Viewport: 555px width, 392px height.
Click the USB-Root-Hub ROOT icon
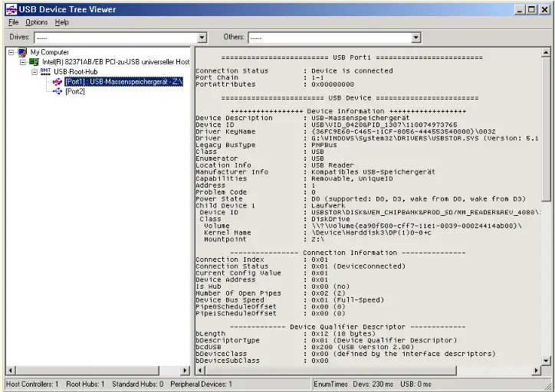click(x=45, y=72)
